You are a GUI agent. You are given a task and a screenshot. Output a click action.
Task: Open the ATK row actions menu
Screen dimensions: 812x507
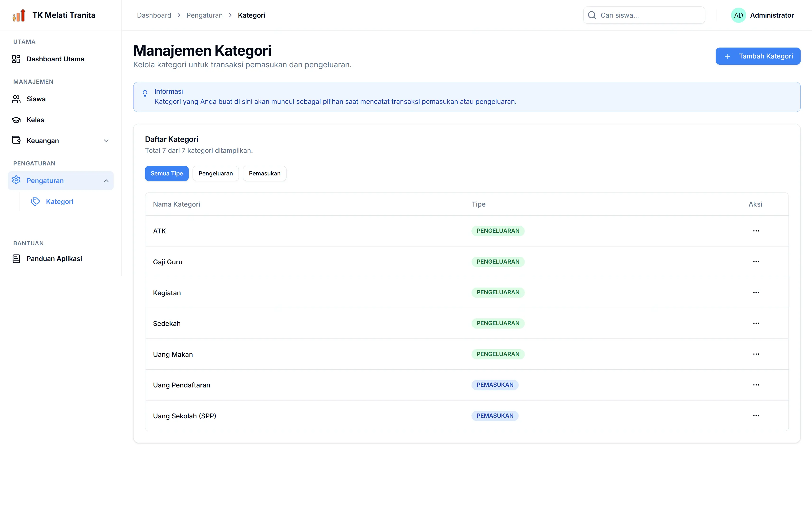[x=756, y=231]
